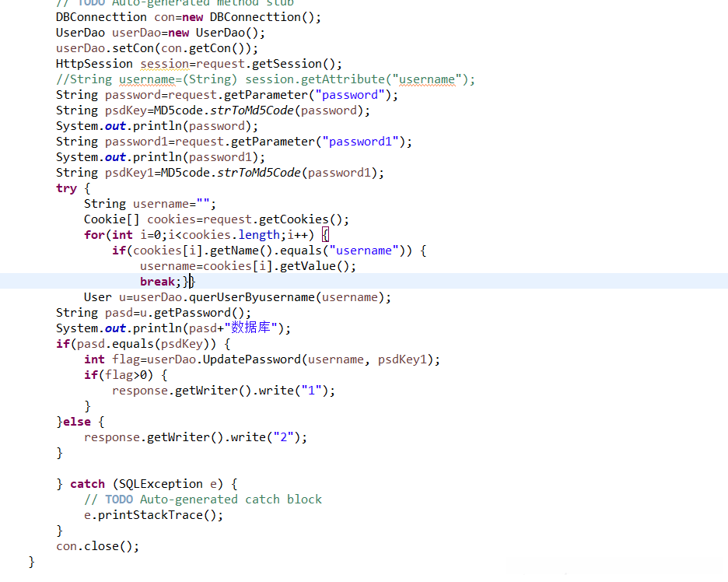728x582 pixels.
Task: Click the 'System.out.println(password);' line
Action: tap(157, 126)
